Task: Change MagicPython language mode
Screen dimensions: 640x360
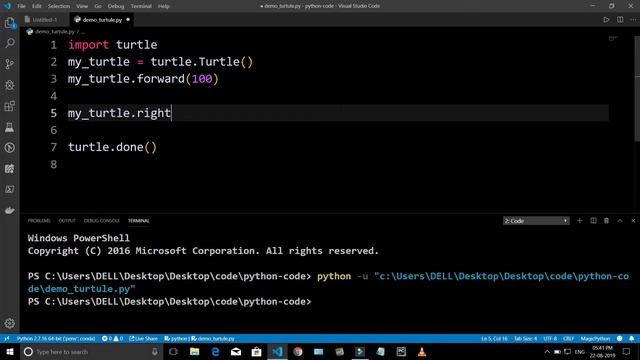Action: (x=595, y=339)
